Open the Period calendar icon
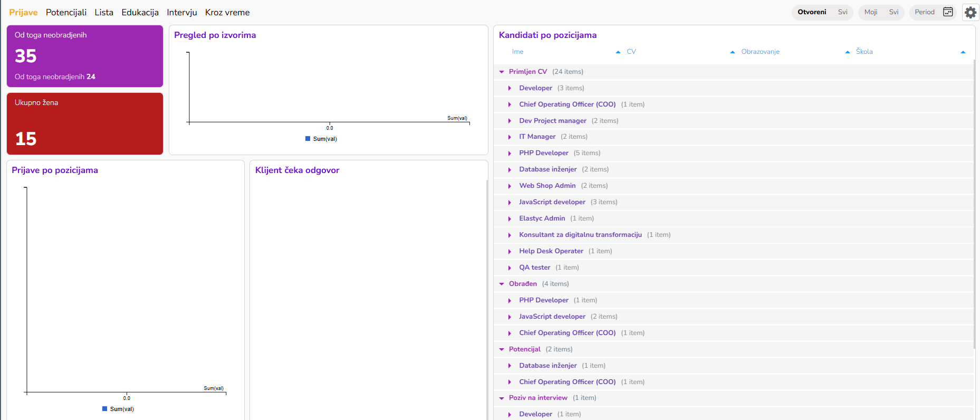The width and height of the screenshot is (980, 420). click(948, 12)
